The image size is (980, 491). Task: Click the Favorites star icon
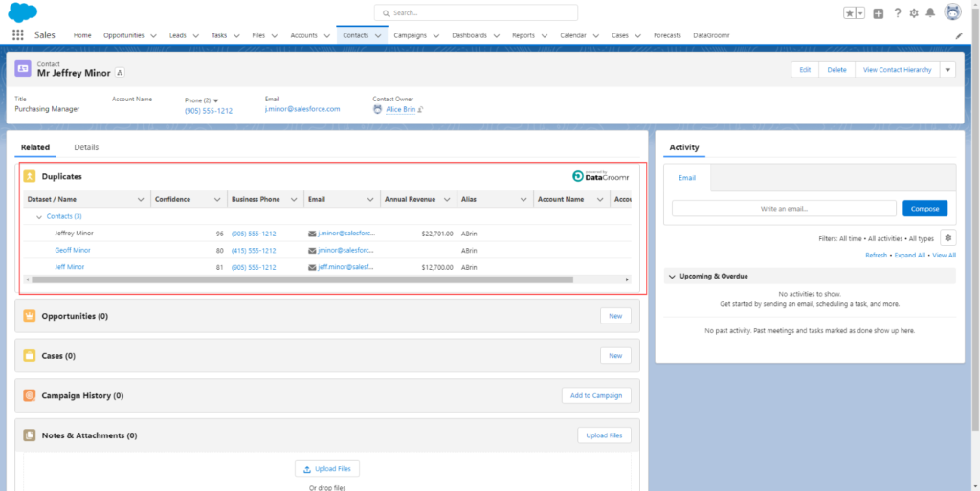tap(849, 13)
